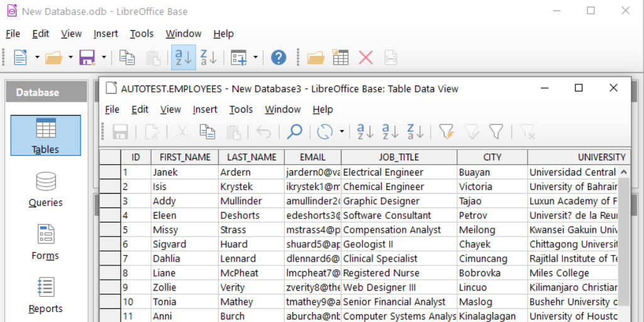Select Forms in Database pane
The height and width of the screenshot is (322, 644).
click(x=45, y=242)
